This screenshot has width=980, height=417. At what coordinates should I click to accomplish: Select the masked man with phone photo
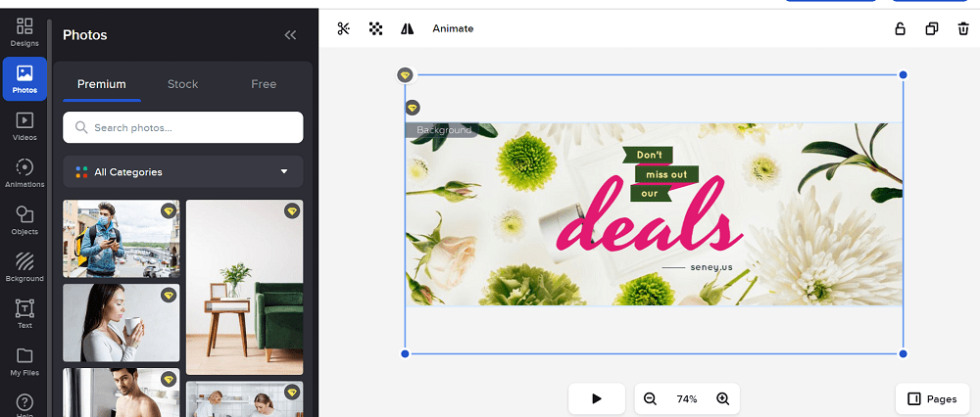122,239
